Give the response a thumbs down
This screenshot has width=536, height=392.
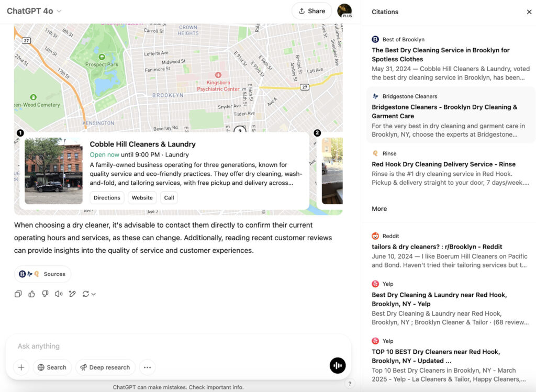[46, 294]
